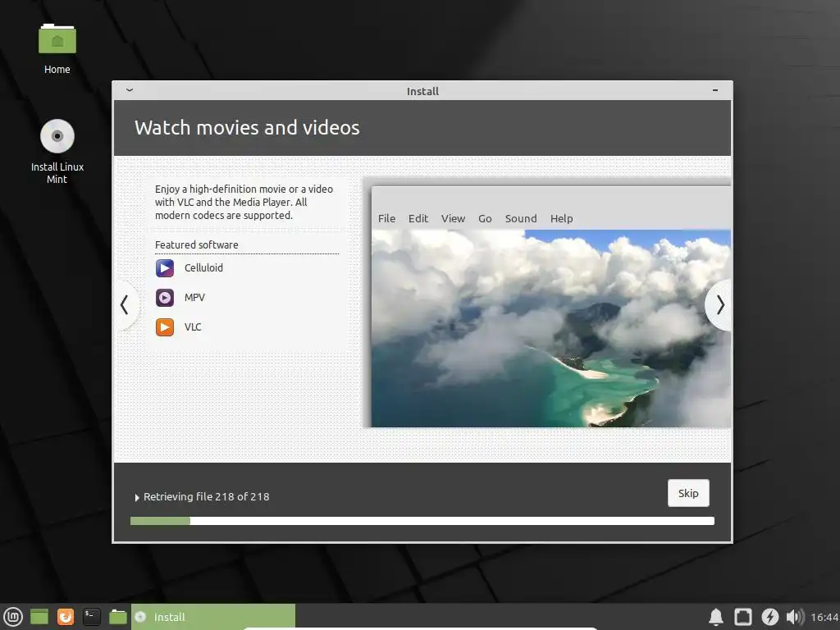840x630 pixels.
Task: Select the Install taskbar window button
Action: (213, 617)
